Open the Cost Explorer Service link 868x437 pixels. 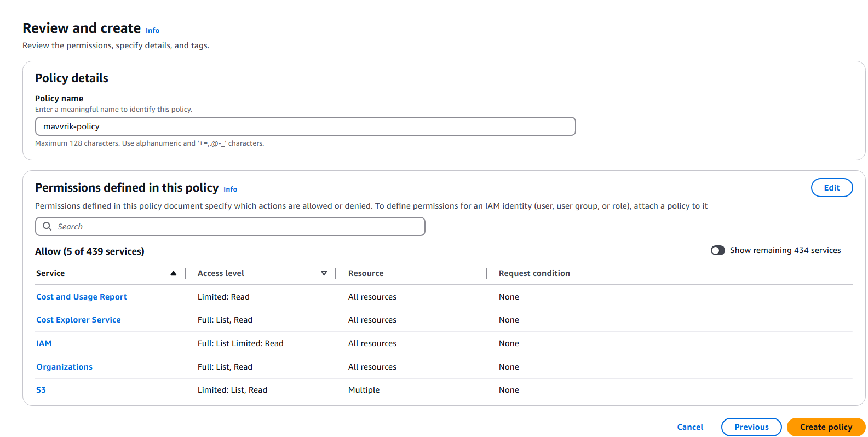click(78, 320)
